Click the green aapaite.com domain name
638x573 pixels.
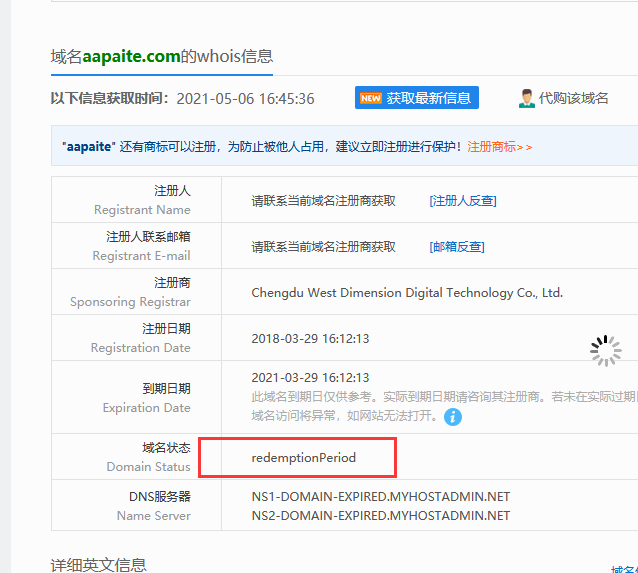click(131, 56)
